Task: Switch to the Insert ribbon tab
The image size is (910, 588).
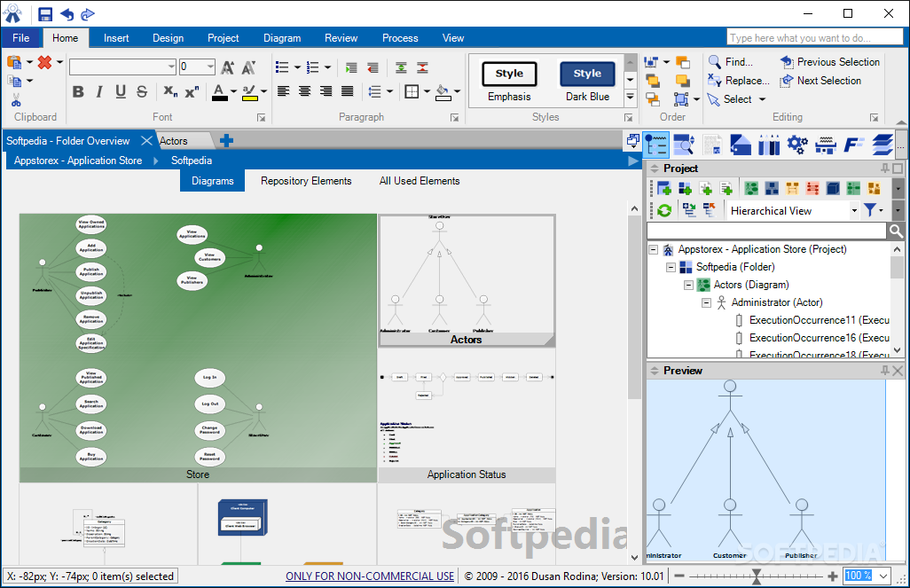Action: [116, 38]
